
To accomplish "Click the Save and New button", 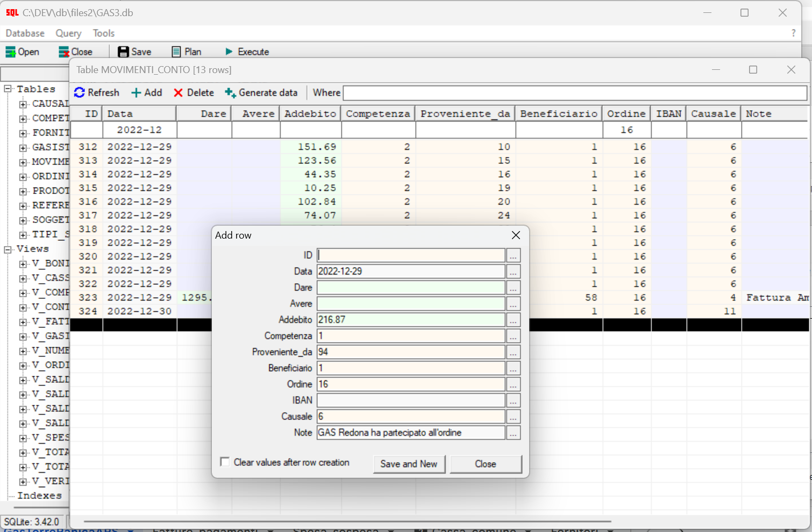I will point(409,464).
